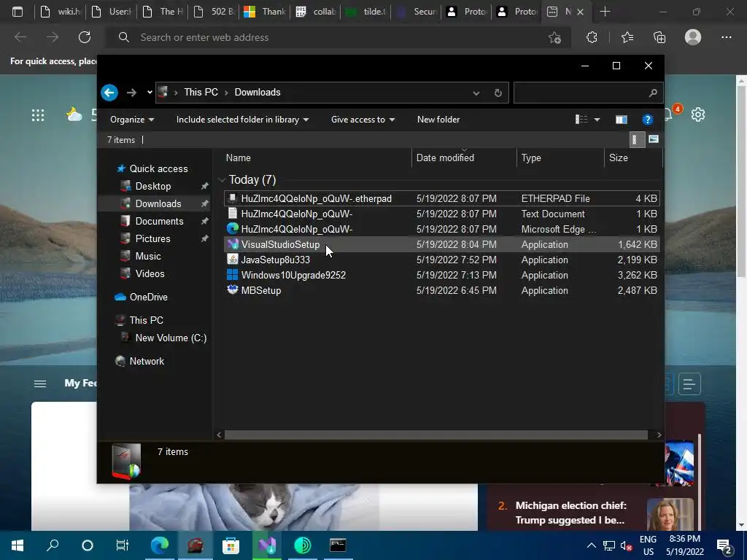
Task: Collapse the Today (7) group
Action: [222, 179]
